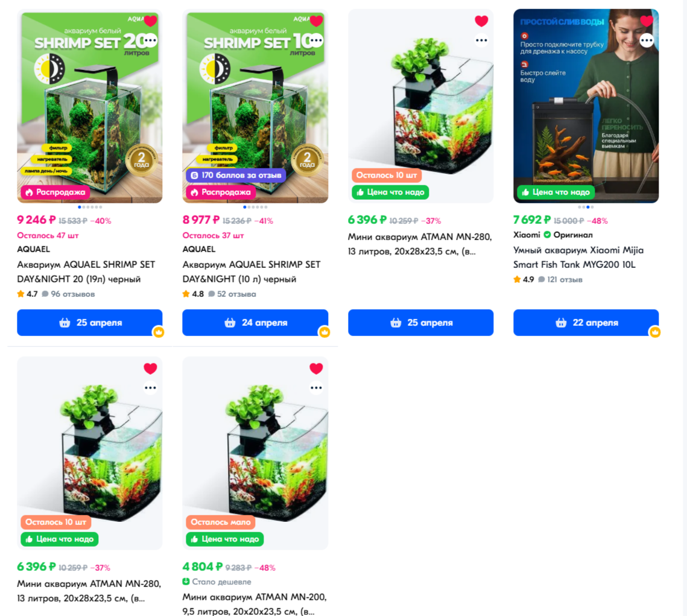Click heart icon on top-row ATMAN MN-280
Viewport: 687px width, 616px height.
point(481,21)
